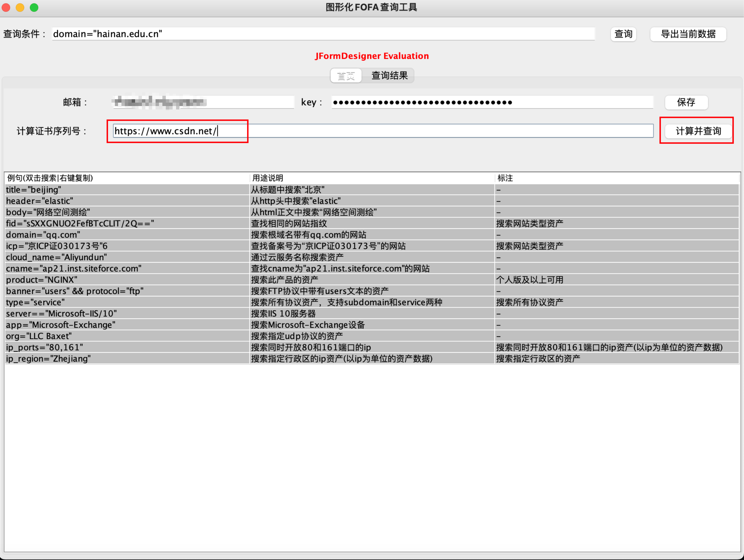
Task: Click 导出当前数据 to export current data
Action: pos(688,34)
